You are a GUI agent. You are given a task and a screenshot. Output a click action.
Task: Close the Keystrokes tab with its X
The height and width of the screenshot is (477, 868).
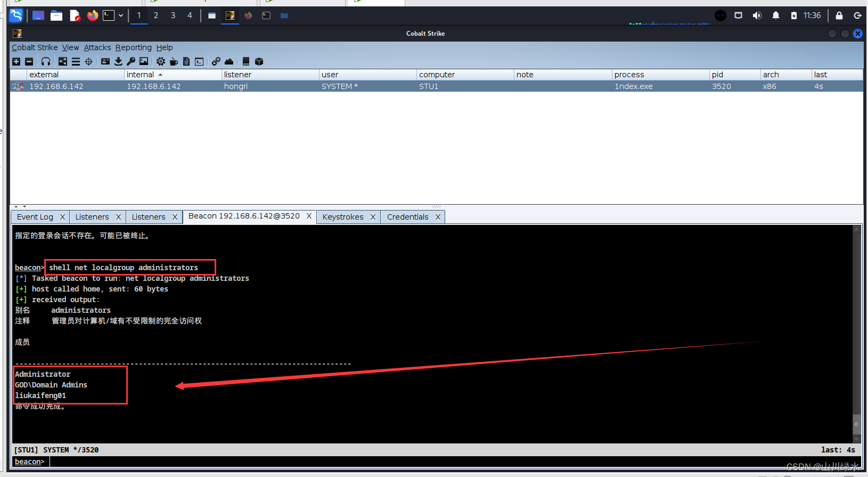point(373,217)
